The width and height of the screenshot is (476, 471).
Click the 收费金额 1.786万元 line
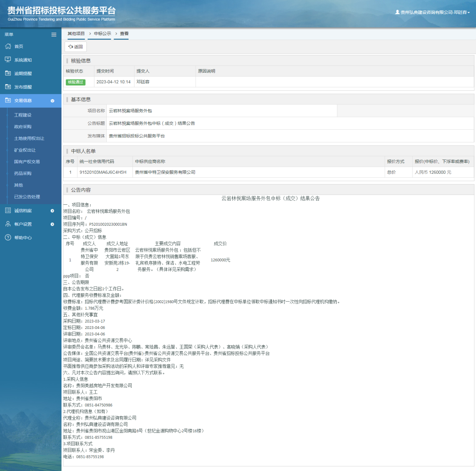(83, 308)
